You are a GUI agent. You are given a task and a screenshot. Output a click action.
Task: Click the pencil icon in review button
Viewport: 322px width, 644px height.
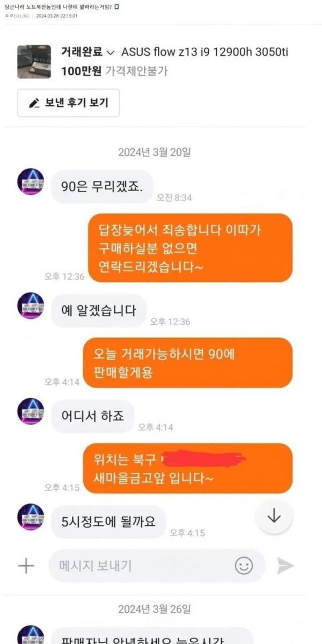pyautogui.click(x=35, y=103)
